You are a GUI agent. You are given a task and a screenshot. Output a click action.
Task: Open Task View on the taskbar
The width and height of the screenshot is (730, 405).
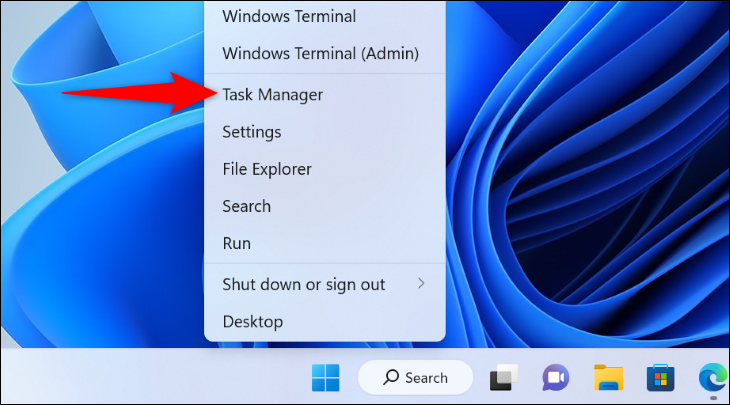coord(504,378)
